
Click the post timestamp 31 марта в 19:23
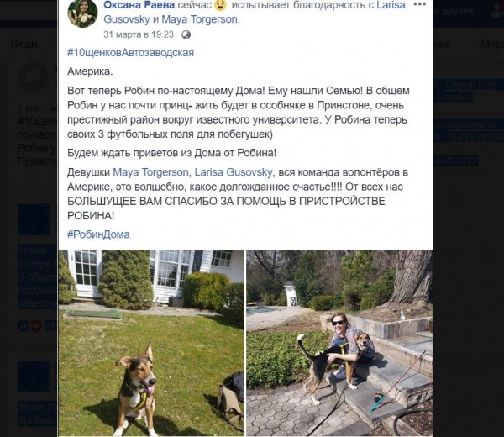[139, 34]
